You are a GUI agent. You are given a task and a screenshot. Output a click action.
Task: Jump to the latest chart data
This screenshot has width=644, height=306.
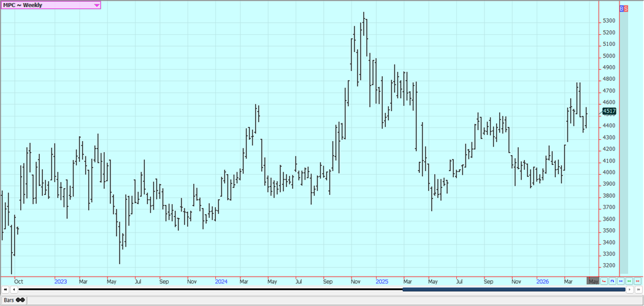click(x=638, y=290)
